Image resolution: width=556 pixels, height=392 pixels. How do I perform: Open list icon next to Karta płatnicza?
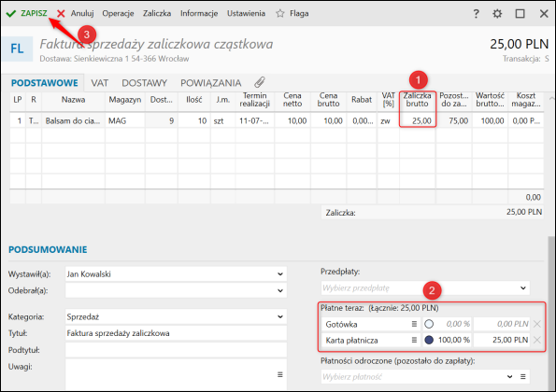[414, 340]
